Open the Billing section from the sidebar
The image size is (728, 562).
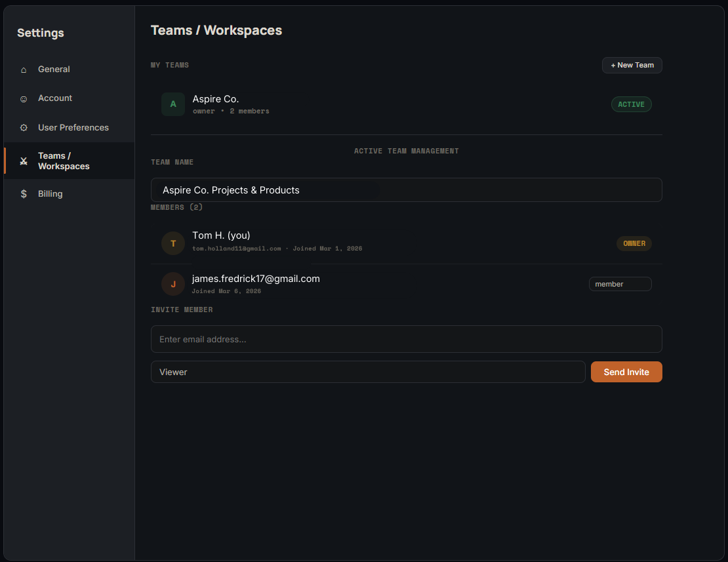[x=49, y=193]
